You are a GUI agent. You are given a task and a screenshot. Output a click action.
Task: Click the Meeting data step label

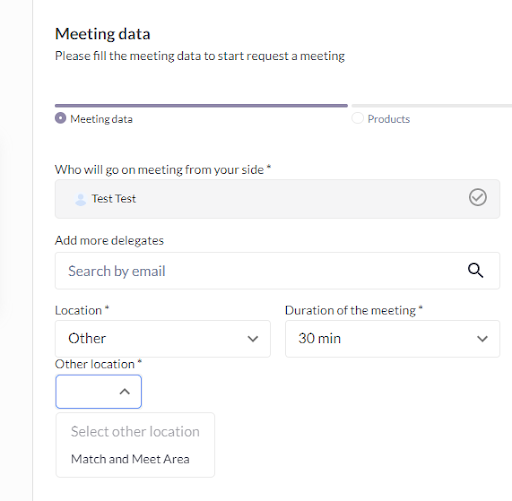tap(101, 119)
